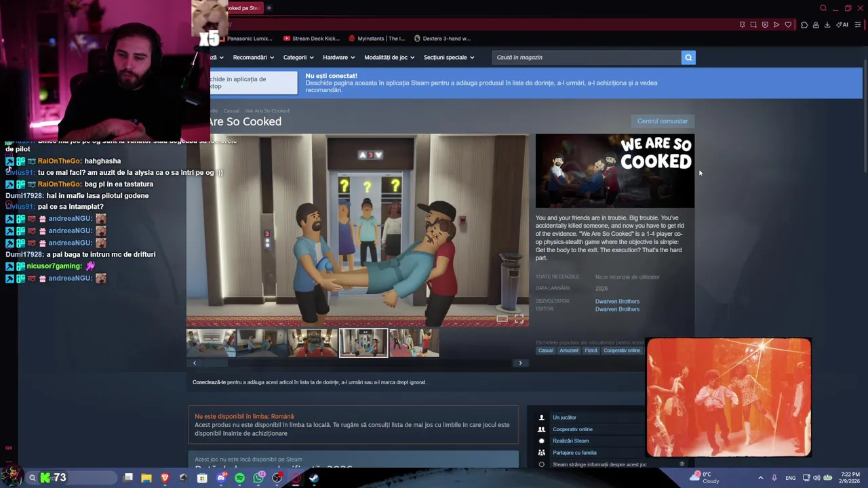Open the weather widget showing Cloudy

[x=705, y=478]
